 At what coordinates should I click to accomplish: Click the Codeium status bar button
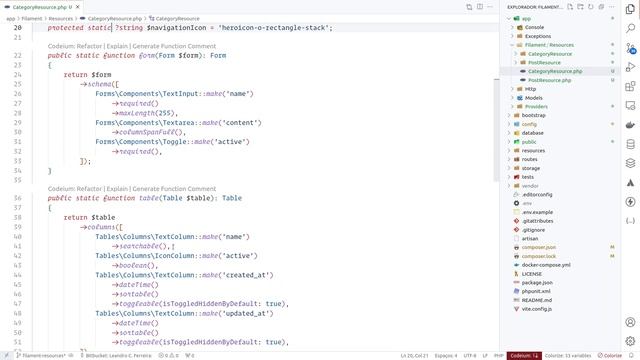pos(524,356)
